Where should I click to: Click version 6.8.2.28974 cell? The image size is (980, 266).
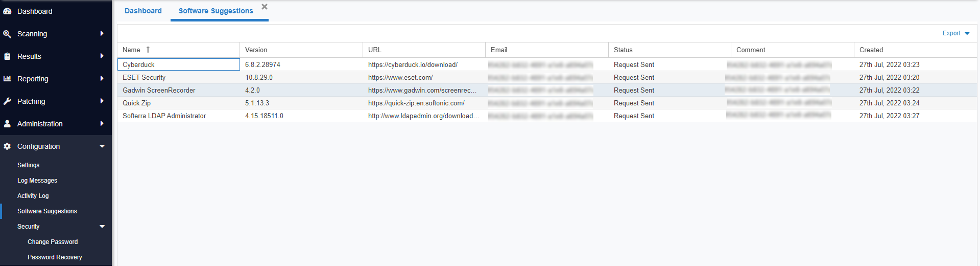pos(262,64)
